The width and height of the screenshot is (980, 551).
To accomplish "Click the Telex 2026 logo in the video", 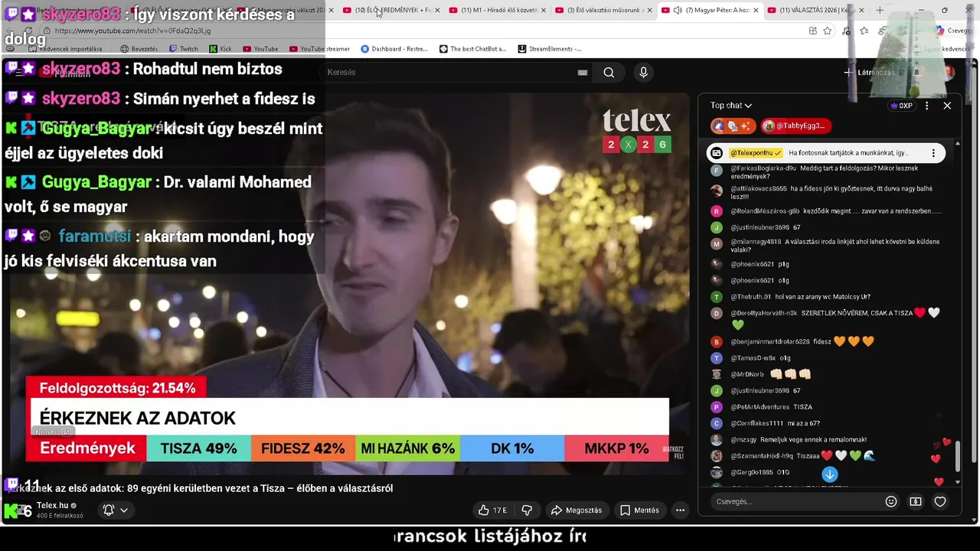I will click(x=636, y=130).
